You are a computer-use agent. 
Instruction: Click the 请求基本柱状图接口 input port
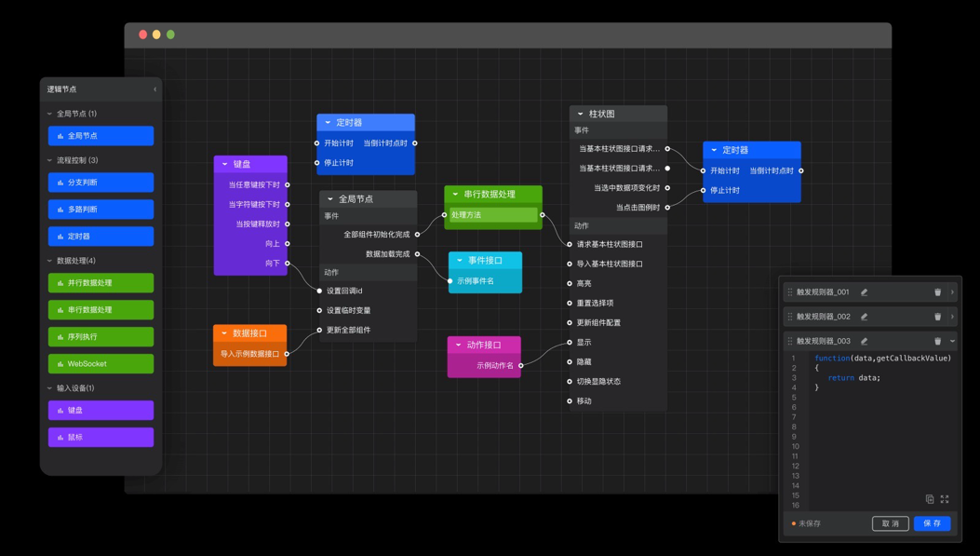[x=570, y=245]
